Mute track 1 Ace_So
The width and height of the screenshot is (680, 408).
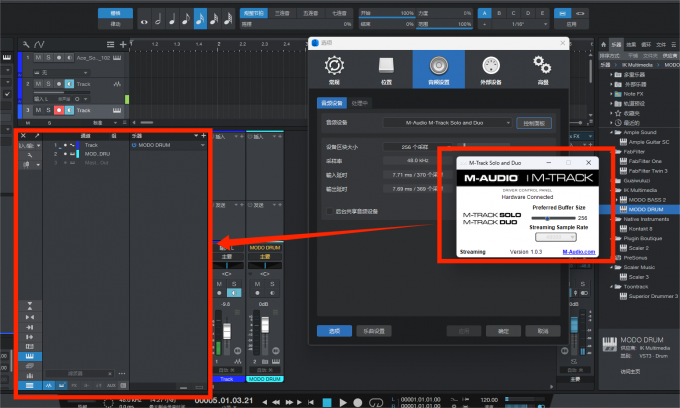pyautogui.click(x=38, y=58)
